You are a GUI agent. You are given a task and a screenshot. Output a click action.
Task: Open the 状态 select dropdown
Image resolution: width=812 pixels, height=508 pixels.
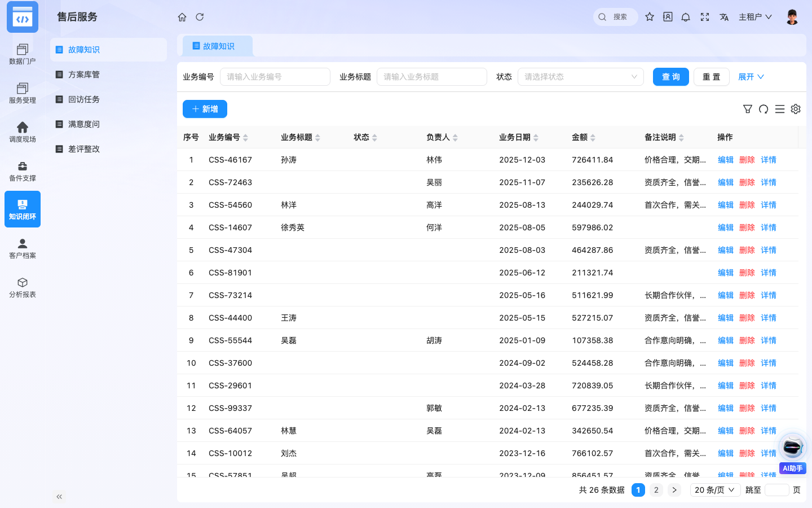(581, 77)
